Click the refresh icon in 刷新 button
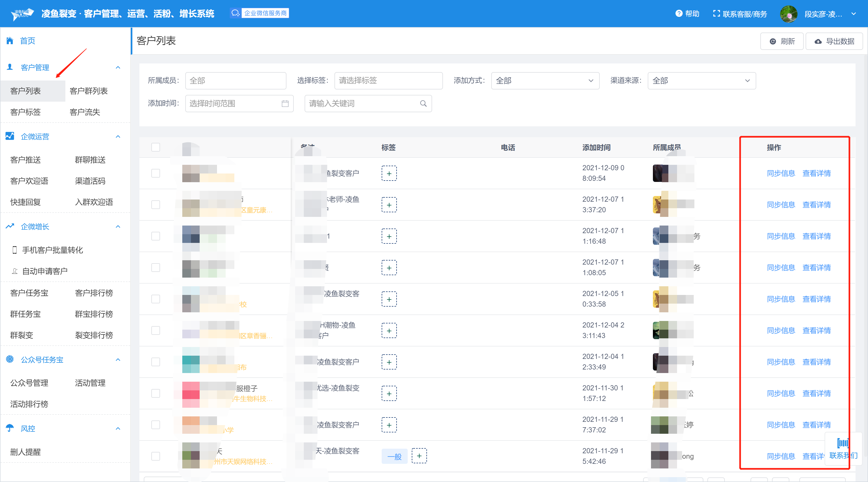This screenshot has width=868, height=482. point(773,41)
